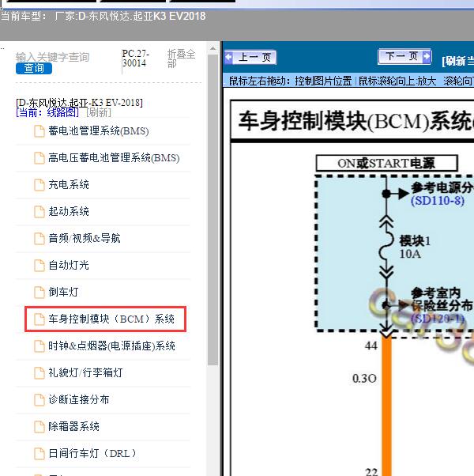The image size is (474, 476).
Task: Select 起动系统 in the list
Action: click(69, 211)
